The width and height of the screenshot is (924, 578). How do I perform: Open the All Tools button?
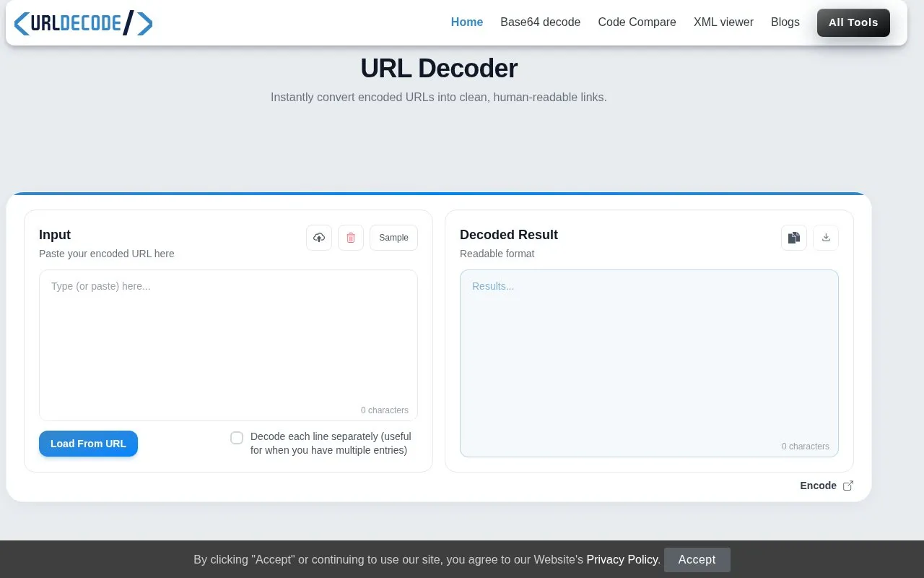click(853, 22)
